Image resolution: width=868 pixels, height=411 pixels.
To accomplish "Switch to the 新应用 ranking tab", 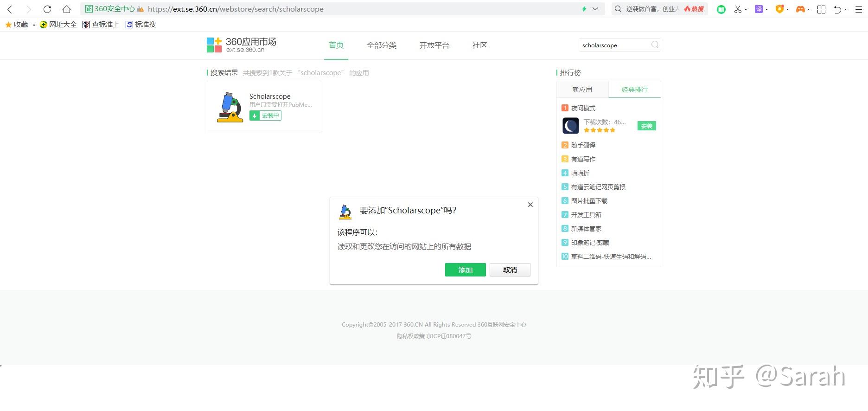I will click(582, 90).
